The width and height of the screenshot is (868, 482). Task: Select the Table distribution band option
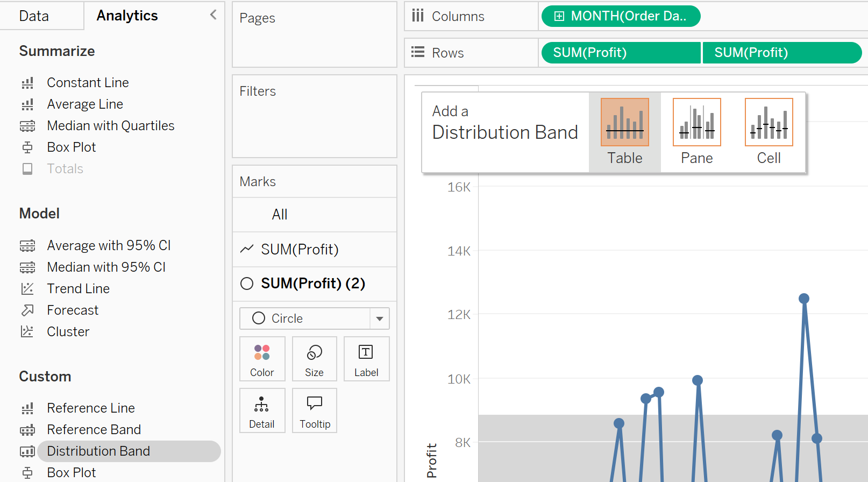click(x=624, y=132)
